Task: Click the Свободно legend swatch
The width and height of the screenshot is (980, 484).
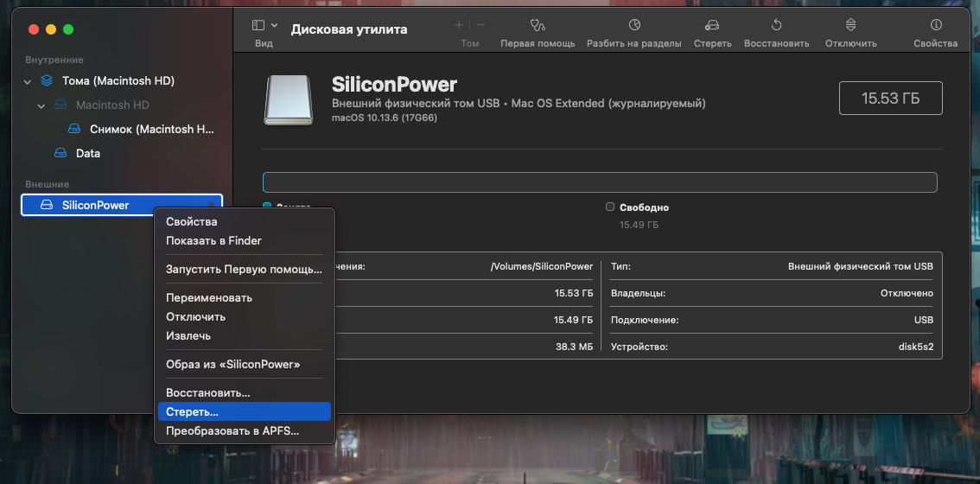Action: (x=610, y=207)
